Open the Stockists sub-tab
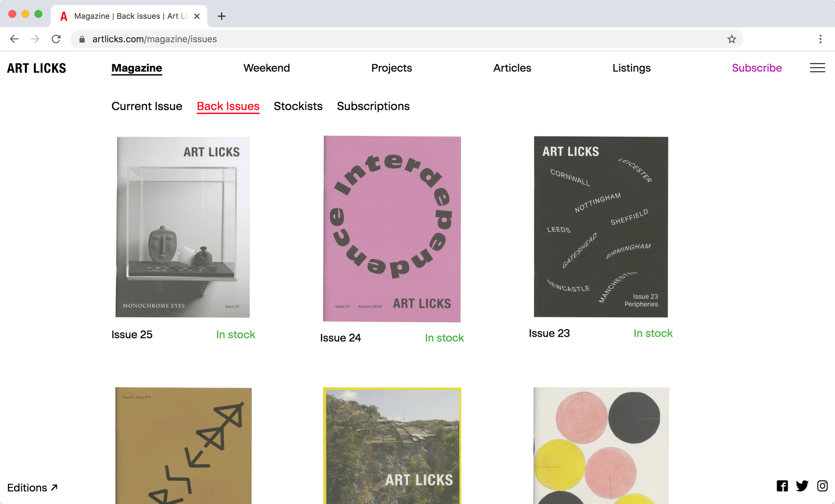 tap(298, 106)
